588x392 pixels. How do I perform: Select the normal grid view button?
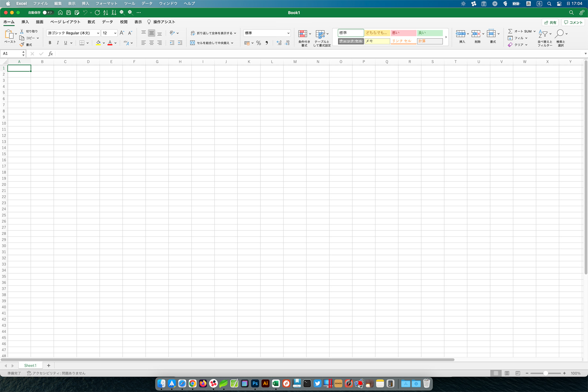click(x=496, y=373)
